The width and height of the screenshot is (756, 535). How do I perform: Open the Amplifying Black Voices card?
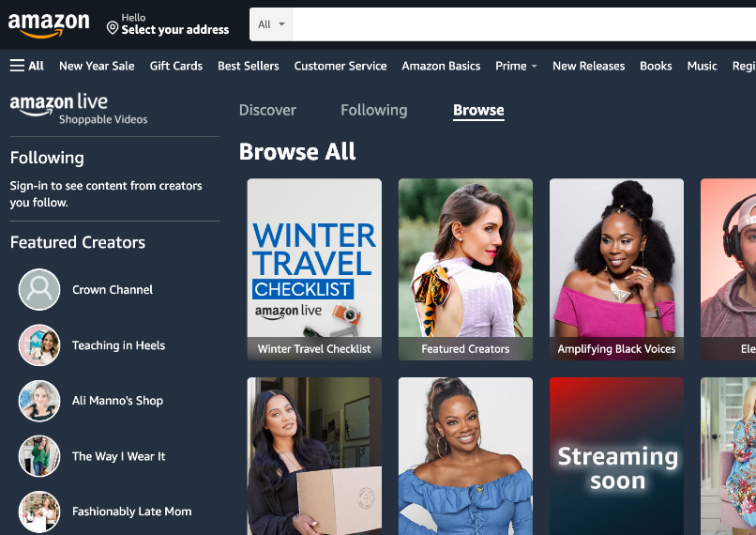click(616, 269)
